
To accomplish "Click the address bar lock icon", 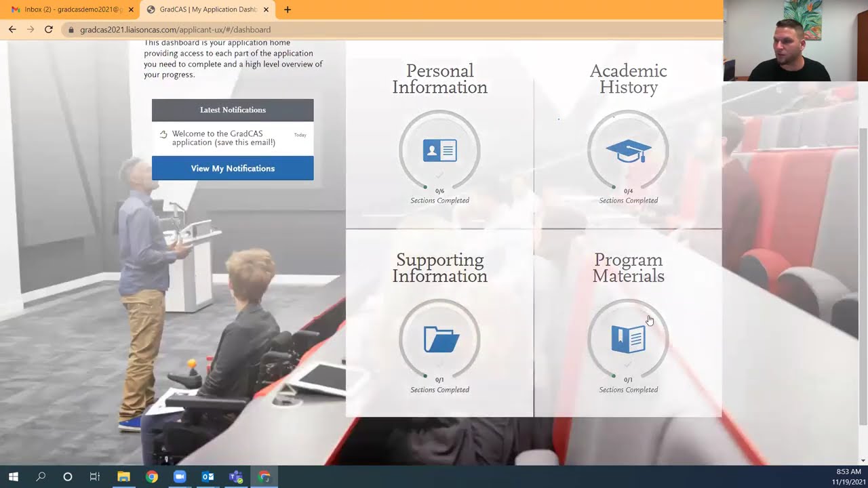I will (71, 30).
